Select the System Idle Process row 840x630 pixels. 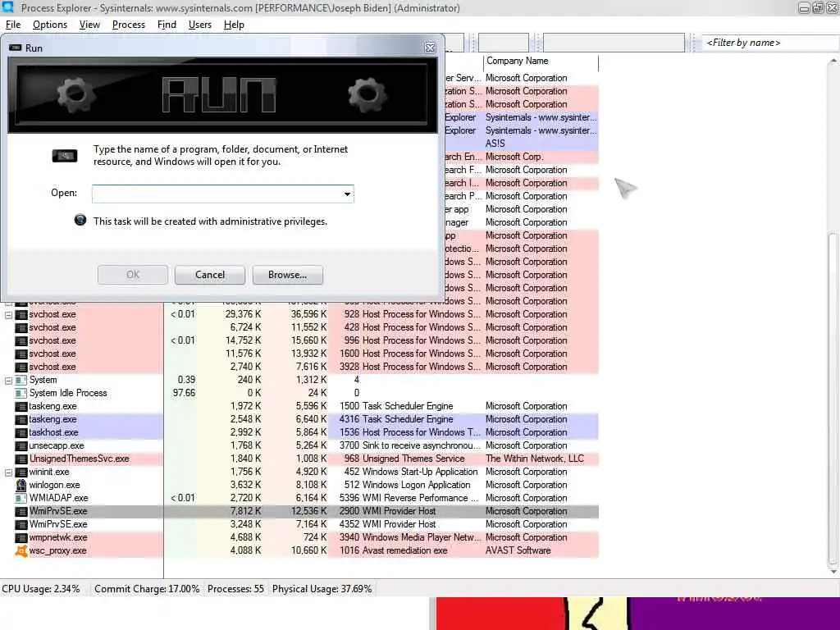pyautogui.click(x=299, y=393)
